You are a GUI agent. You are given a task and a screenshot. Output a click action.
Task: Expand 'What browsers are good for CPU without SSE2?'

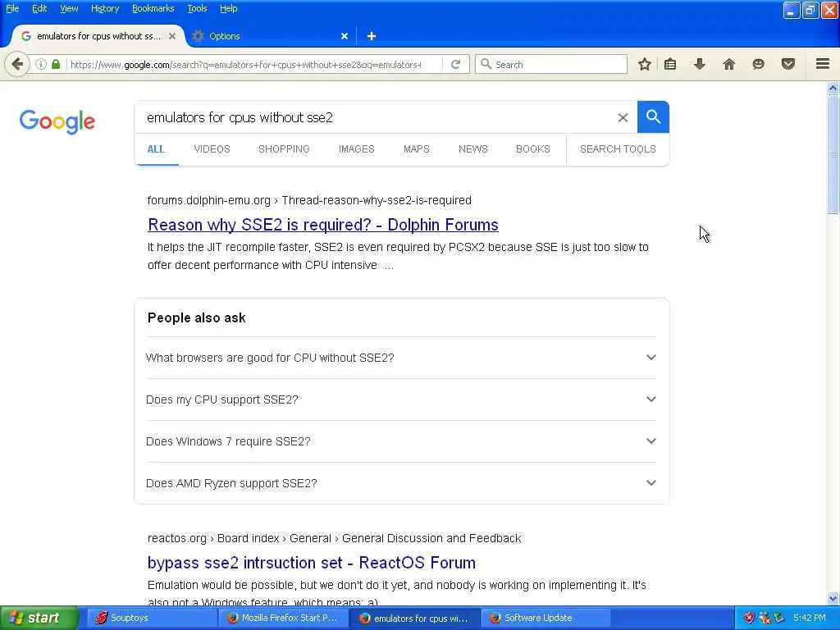click(x=401, y=358)
